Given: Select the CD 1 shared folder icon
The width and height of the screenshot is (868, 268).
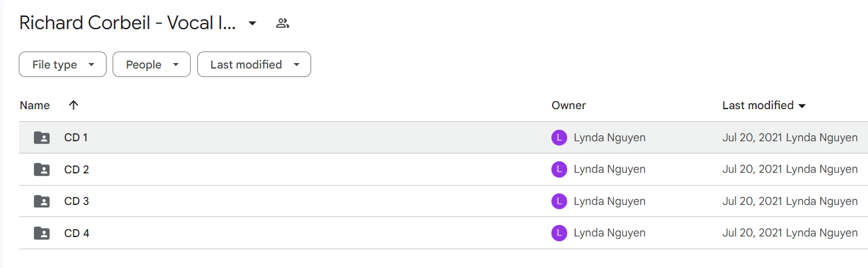Looking at the screenshot, I should tap(42, 138).
